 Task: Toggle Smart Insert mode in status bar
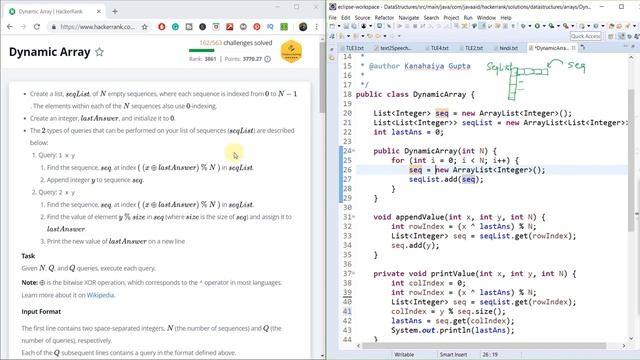tap(453, 355)
